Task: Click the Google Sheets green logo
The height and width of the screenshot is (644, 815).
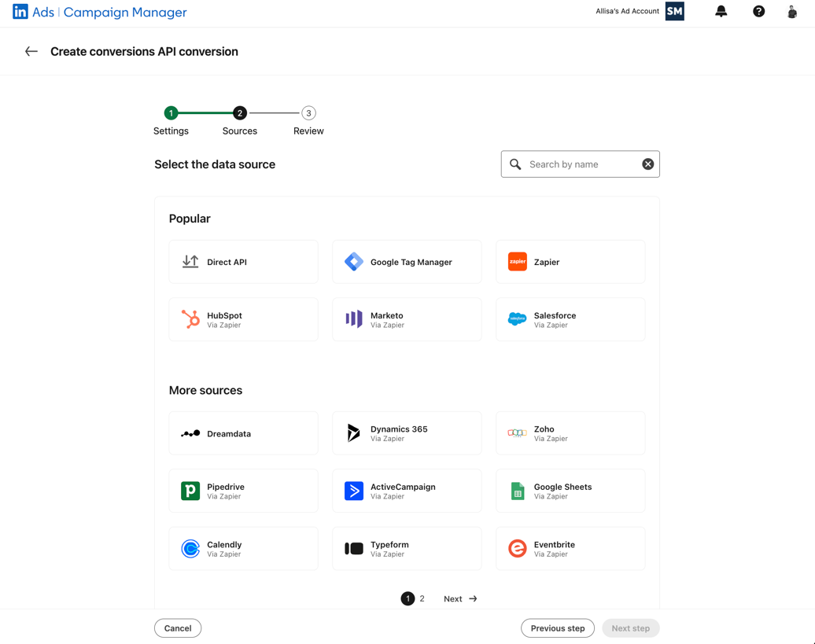Action: 518,491
